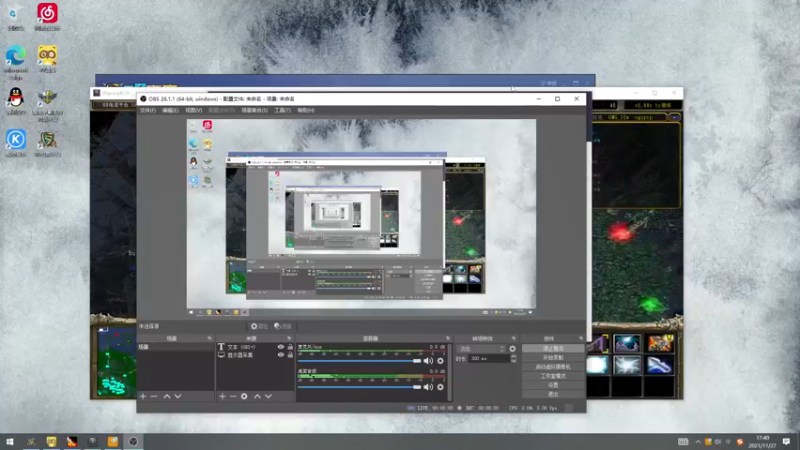Click the Filters (滤镜) button above Sources
The width and height of the screenshot is (800, 450).
click(x=283, y=327)
